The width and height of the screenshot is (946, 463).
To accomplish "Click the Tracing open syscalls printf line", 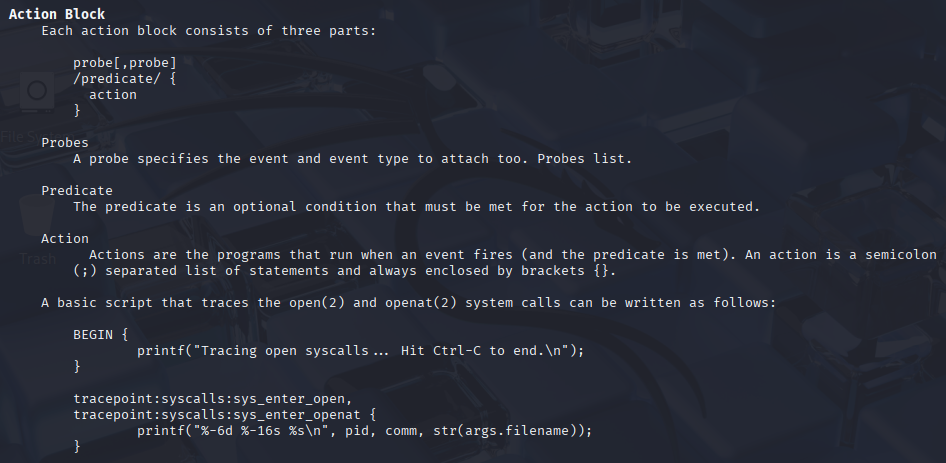I will coord(361,351).
